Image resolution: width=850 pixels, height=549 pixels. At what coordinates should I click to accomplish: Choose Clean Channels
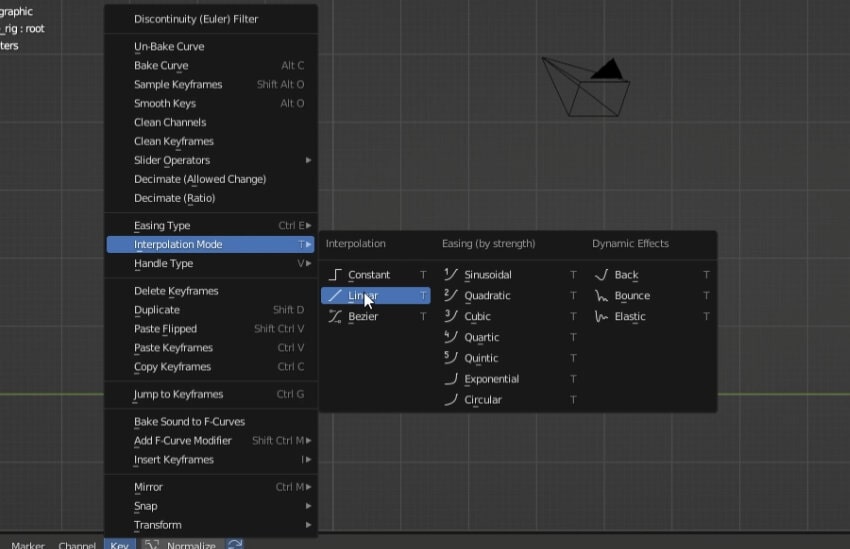pyautogui.click(x=211, y=122)
